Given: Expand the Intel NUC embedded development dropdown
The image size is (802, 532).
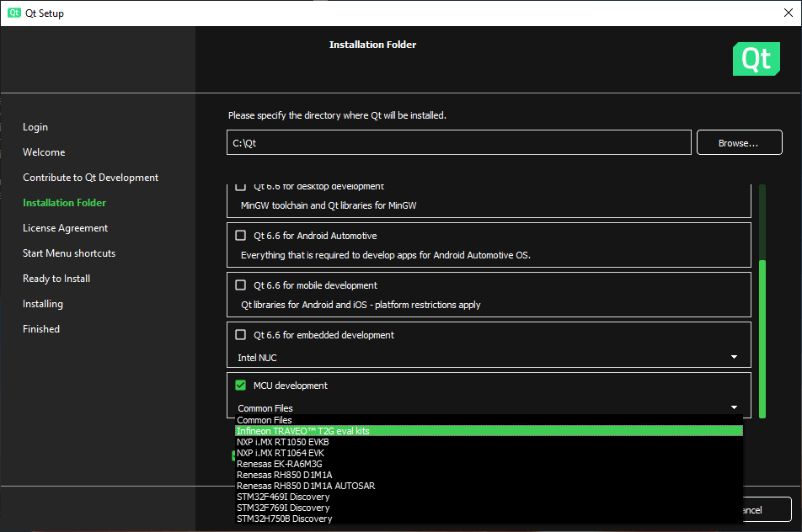Looking at the screenshot, I should click(x=733, y=356).
